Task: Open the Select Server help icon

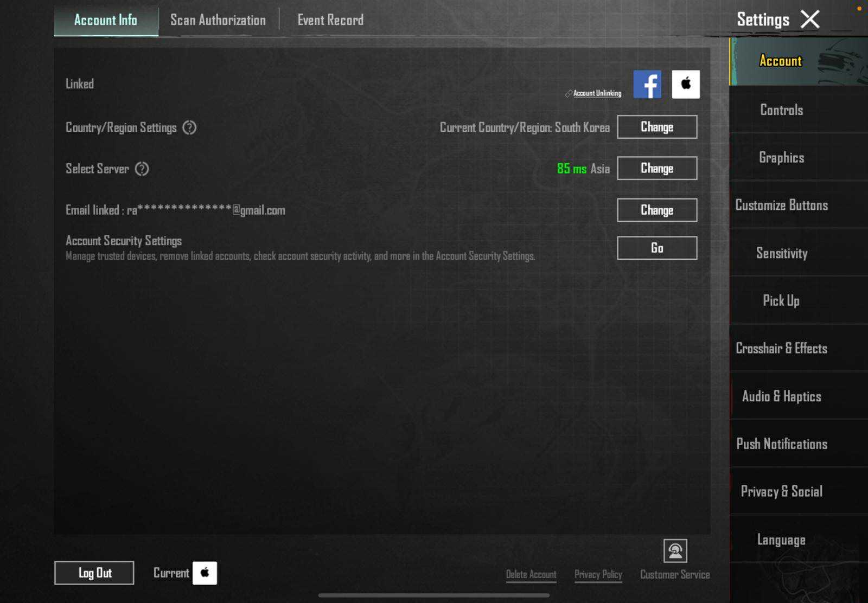Action: click(142, 169)
